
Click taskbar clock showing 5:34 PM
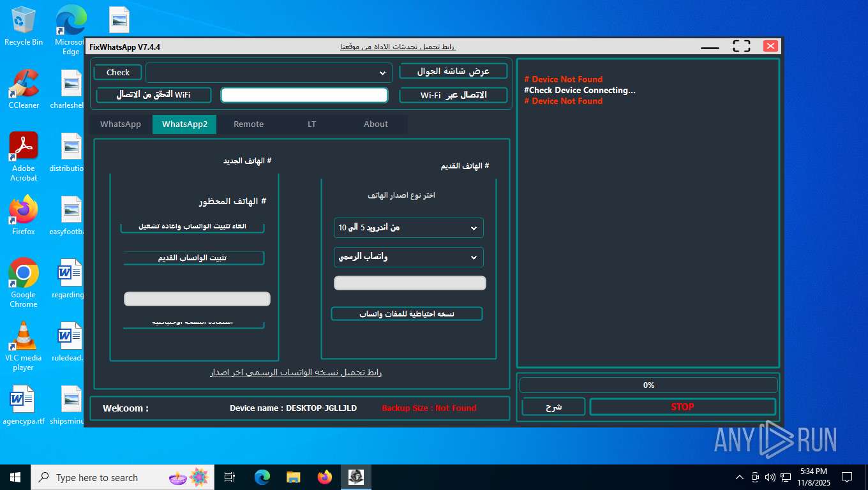812,477
